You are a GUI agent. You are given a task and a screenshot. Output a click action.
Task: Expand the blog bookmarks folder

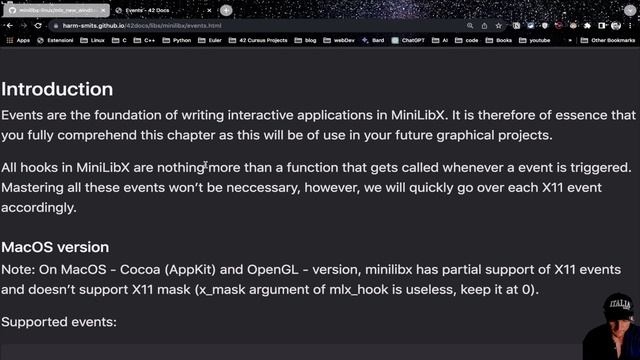point(305,40)
